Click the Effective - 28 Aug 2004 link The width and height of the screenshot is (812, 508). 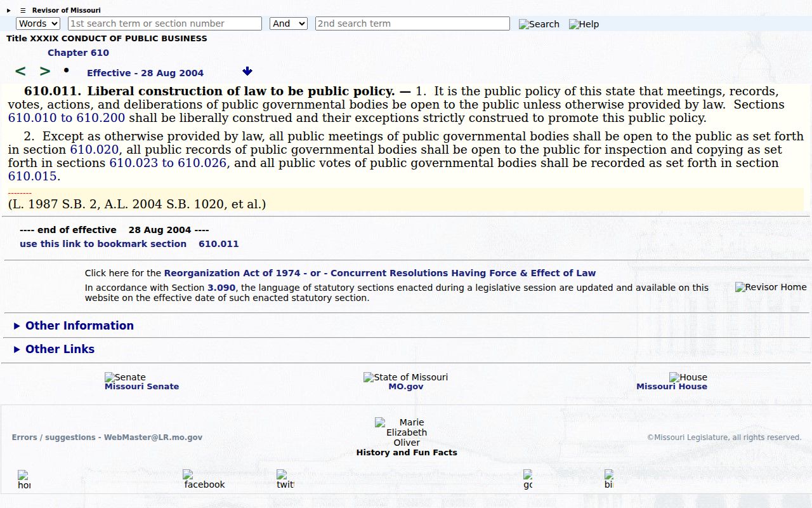tap(145, 73)
